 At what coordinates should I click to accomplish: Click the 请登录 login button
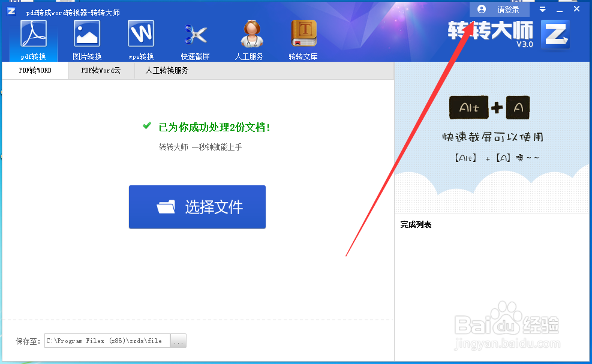pos(499,10)
